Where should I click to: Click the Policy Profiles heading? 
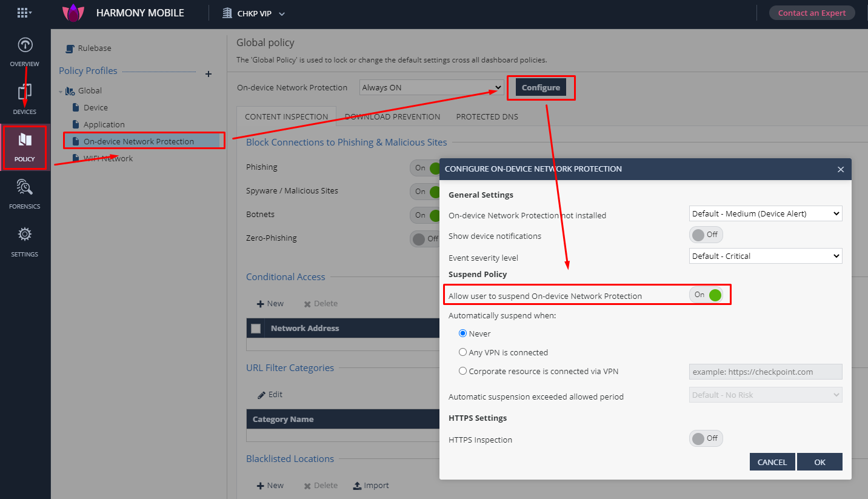click(88, 71)
